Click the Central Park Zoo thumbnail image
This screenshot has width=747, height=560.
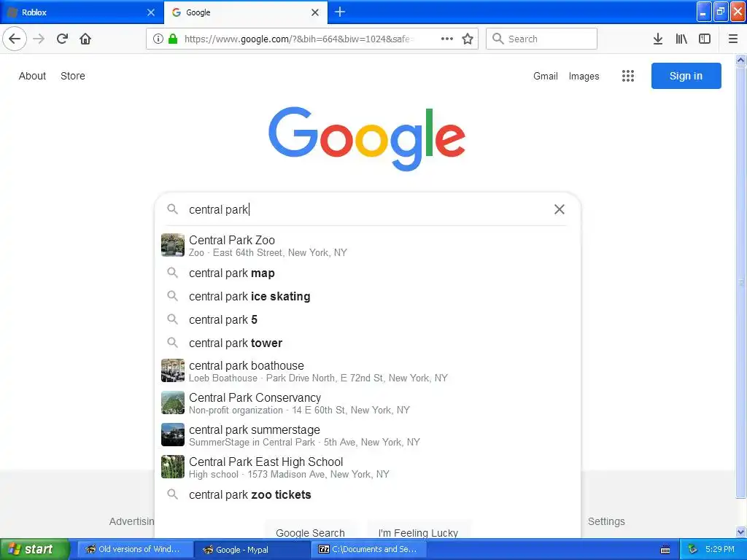[x=172, y=245]
